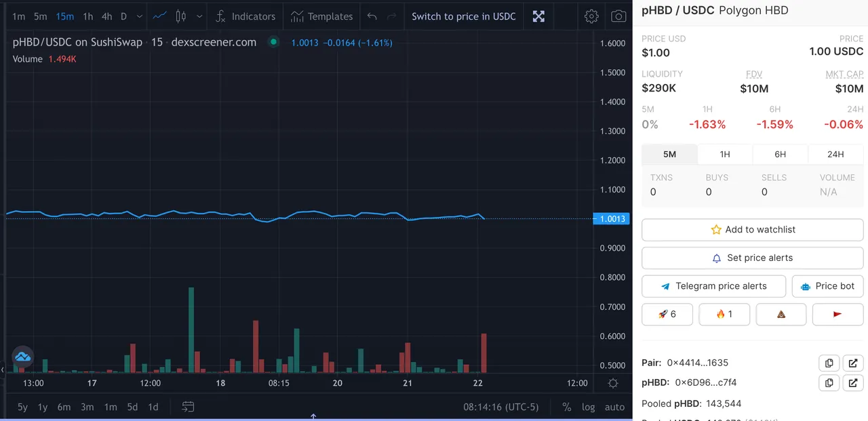The width and height of the screenshot is (868, 421).
Task: Switch to price in USDC
Action: [464, 16]
